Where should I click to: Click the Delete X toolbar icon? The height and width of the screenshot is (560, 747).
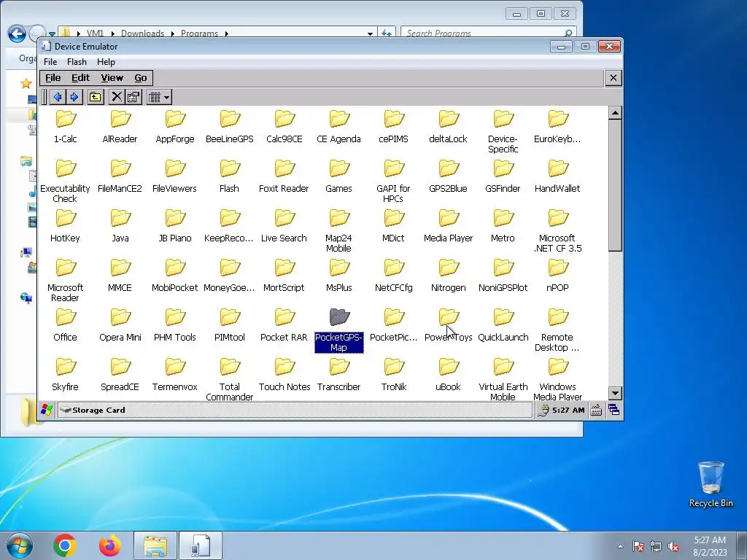pyautogui.click(x=116, y=97)
